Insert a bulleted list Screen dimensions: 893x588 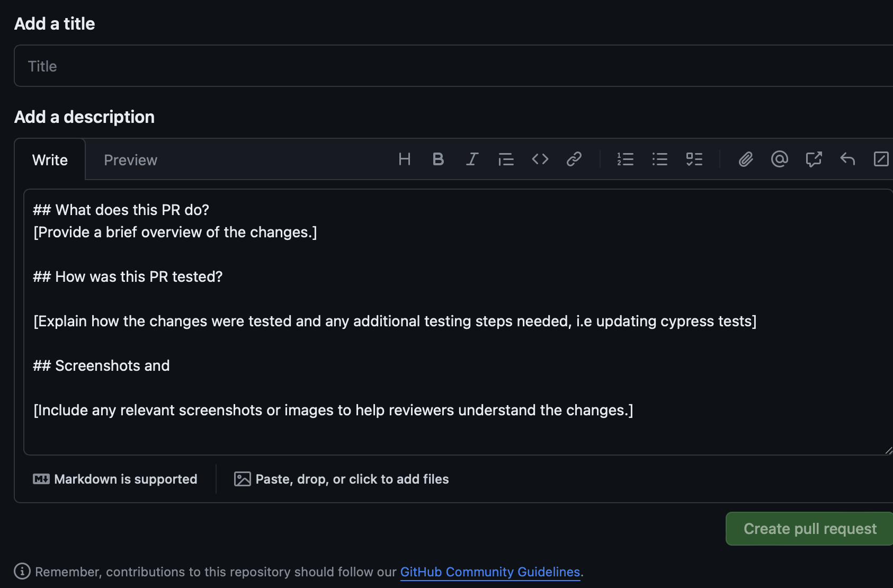[x=659, y=159]
